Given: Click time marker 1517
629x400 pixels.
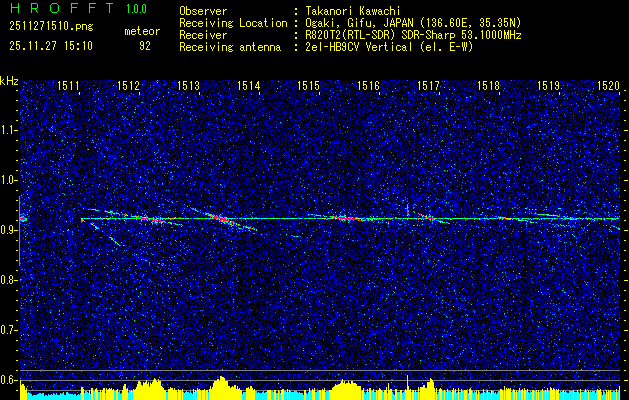Looking at the screenshot, I should (428, 85).
